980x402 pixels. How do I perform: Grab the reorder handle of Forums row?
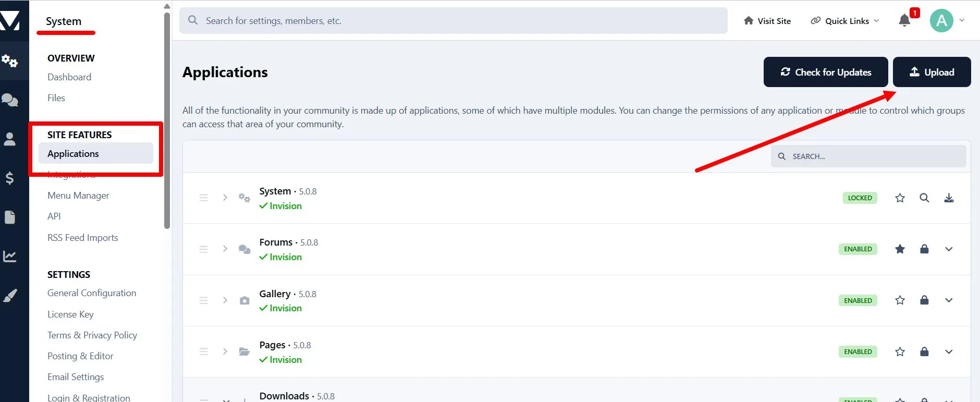click(204, 249)
